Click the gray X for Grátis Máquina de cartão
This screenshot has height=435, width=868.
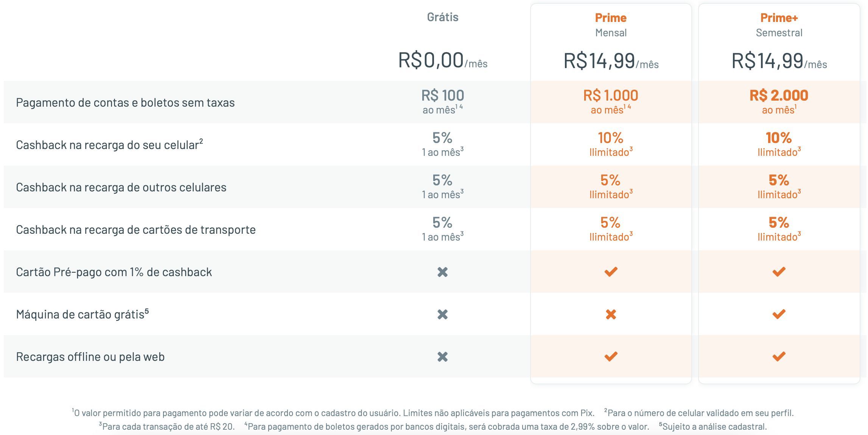(x=442, y=314)
